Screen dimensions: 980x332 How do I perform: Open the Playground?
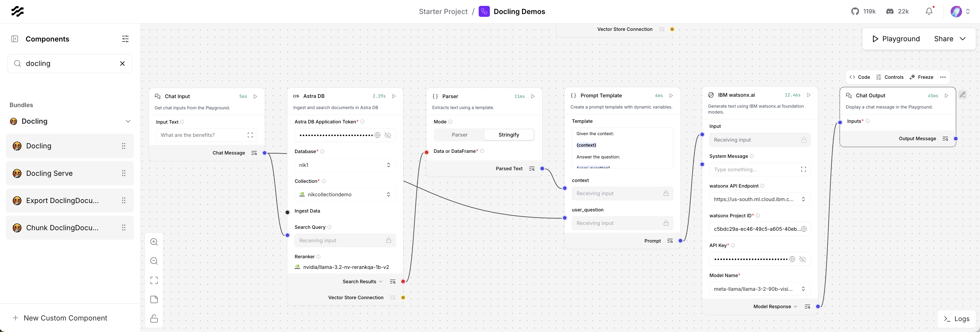pyautogui.click(x=896, y=39)
